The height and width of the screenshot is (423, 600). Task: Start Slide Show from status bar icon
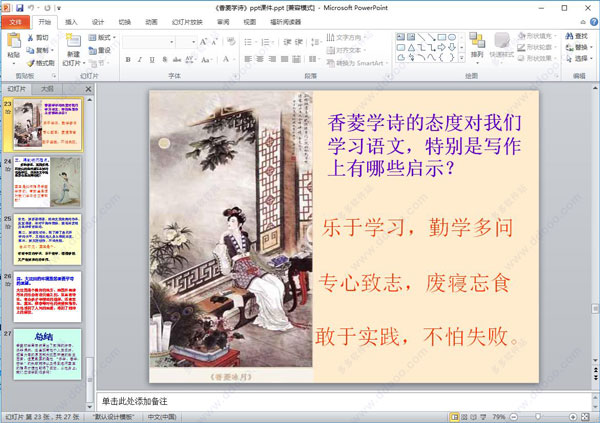(x=483, y=417)
